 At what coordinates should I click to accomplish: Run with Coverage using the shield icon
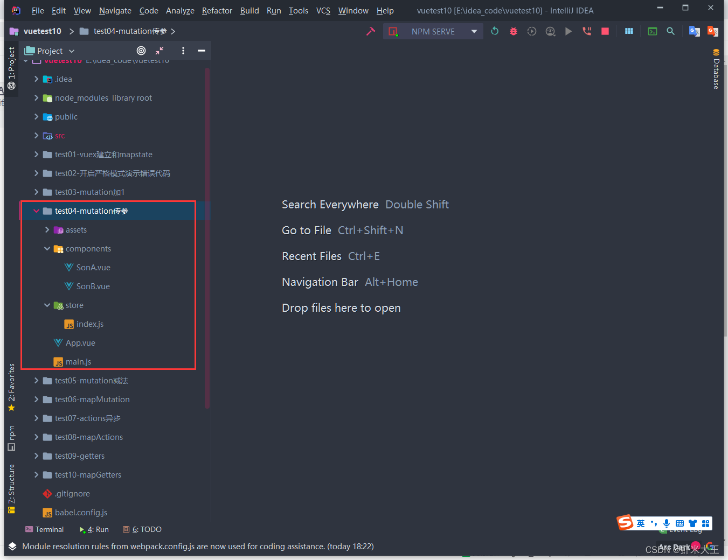coord(531,31)
